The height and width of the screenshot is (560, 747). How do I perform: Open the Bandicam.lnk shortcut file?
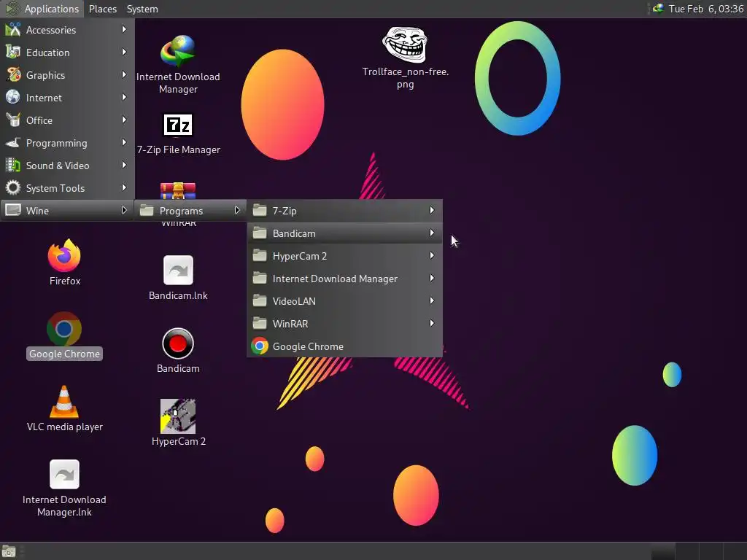(178, 278)
